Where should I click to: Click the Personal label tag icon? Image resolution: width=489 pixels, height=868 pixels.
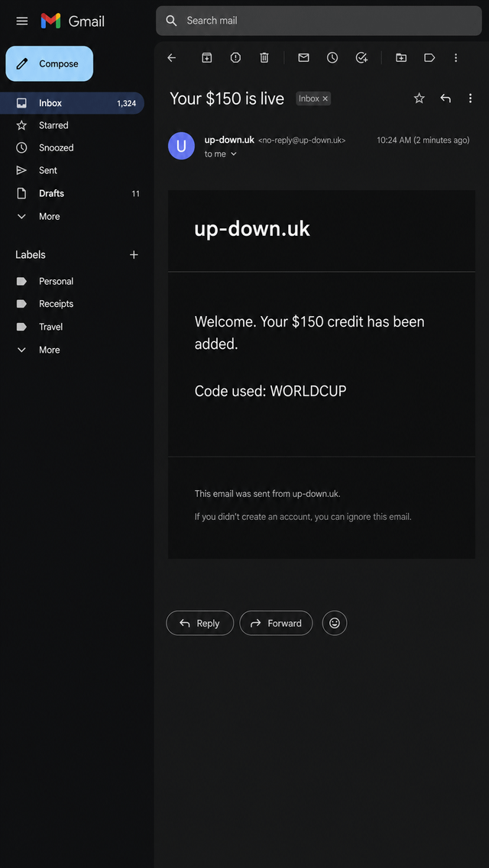point(21,281)
